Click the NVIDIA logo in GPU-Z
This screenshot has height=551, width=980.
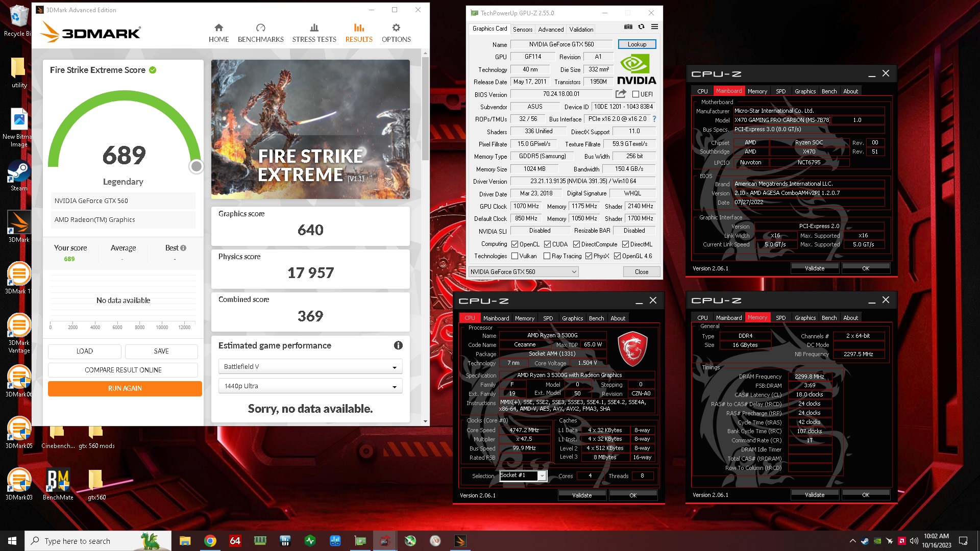click(x=636, y=70)
